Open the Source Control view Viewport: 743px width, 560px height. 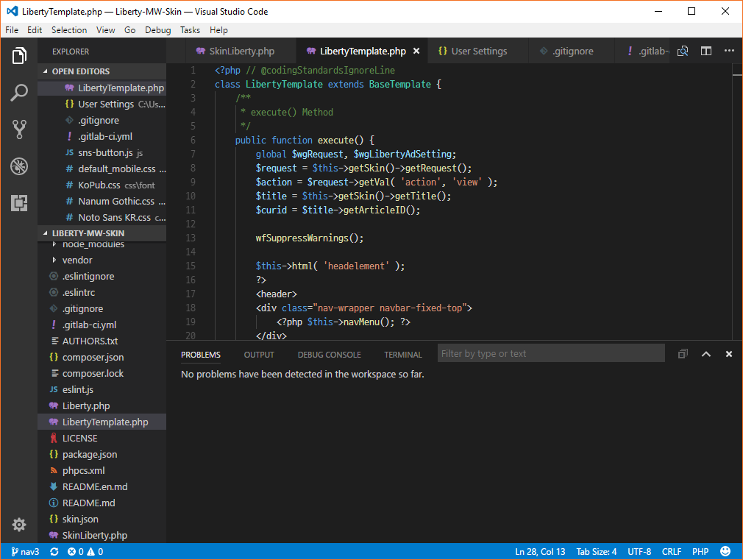point(19,129)
